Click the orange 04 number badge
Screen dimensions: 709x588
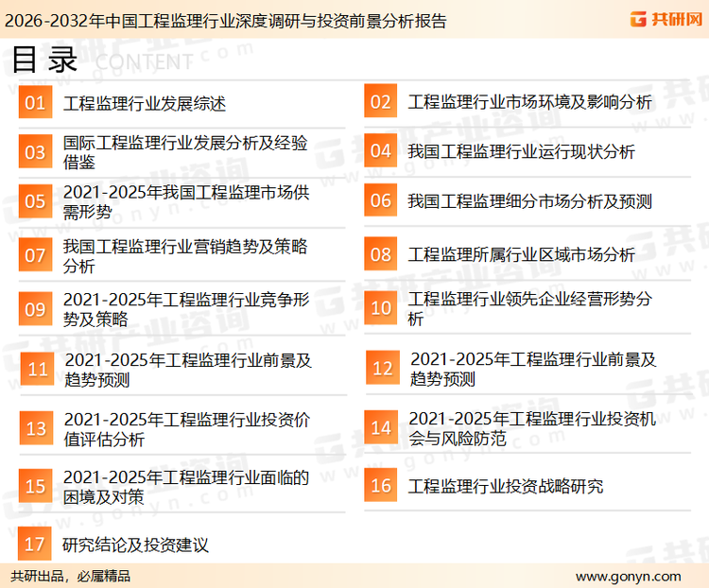[381, 150]
